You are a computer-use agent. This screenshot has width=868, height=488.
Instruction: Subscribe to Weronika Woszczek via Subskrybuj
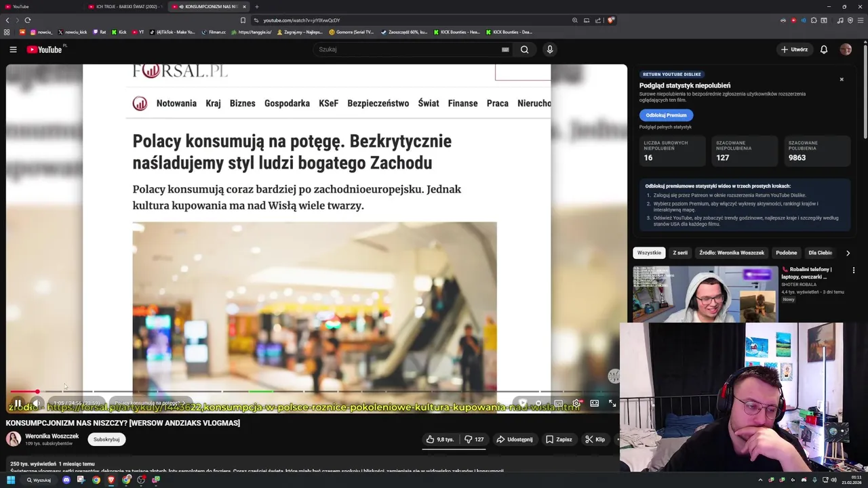[106, 439]
